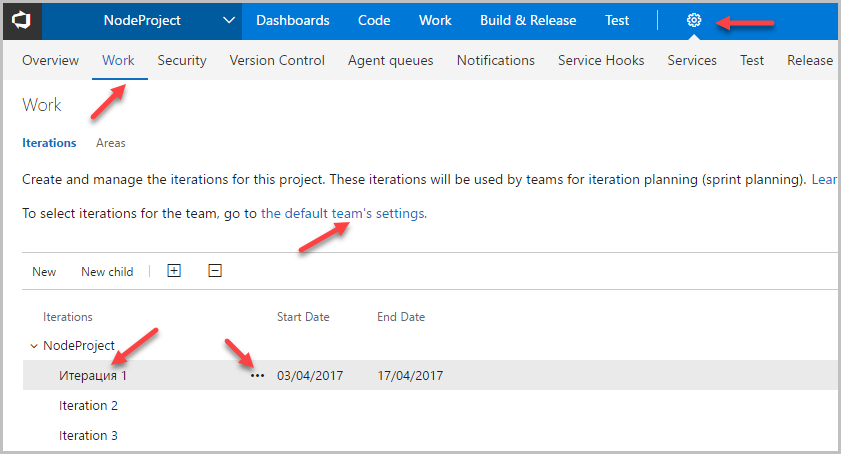Open the Dashboards hub

coord(292,20)
